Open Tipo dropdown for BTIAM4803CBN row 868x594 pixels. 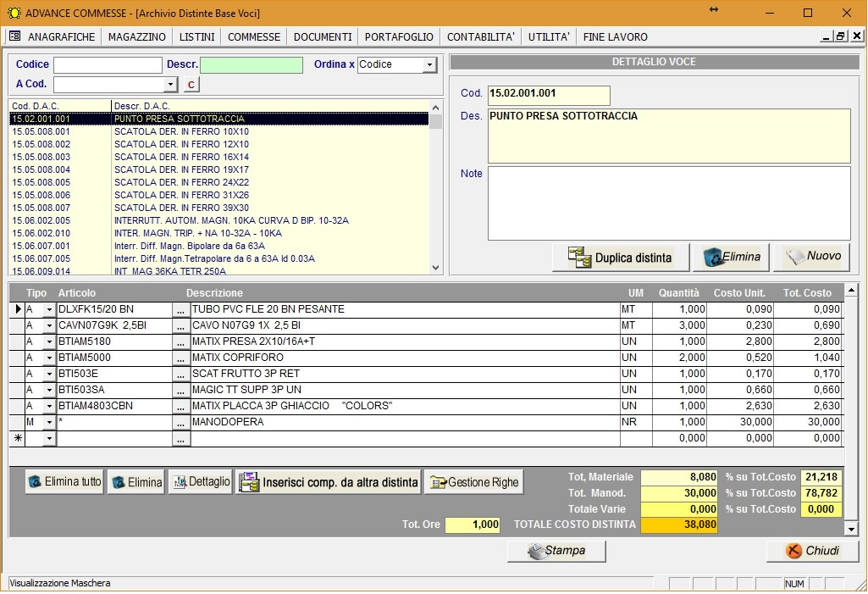[x=49, y=406]
